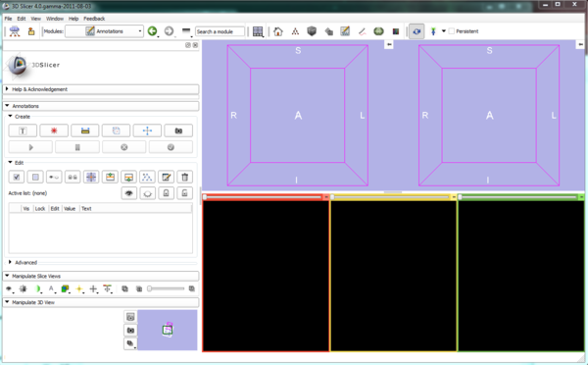Open the Help menu
Screen dimensions: 588x365
73,19
